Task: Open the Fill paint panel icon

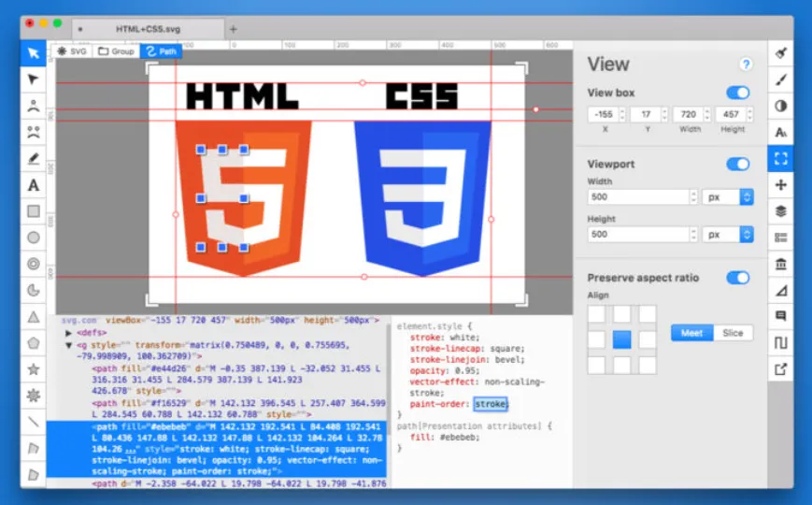Action: (x=781, y=53)
